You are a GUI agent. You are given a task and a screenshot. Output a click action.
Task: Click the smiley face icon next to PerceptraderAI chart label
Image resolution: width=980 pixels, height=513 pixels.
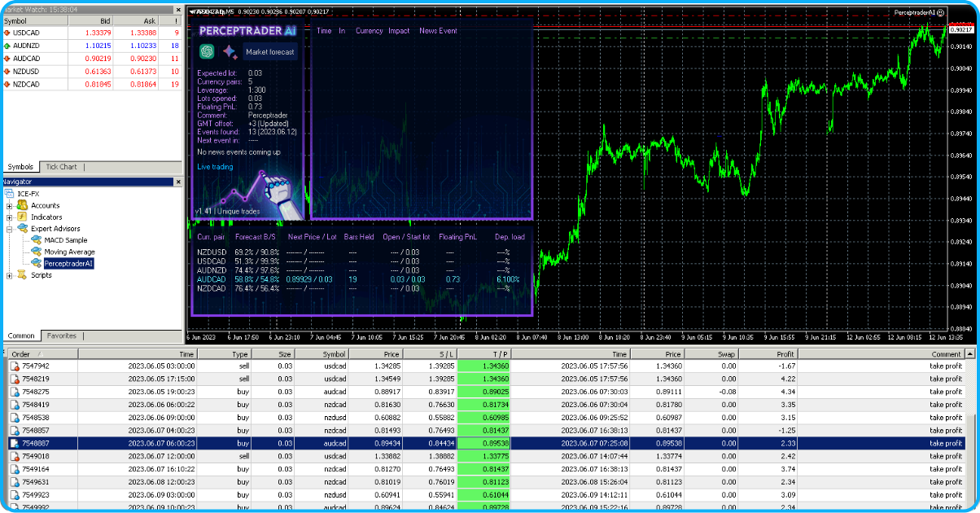coord(942,12)
